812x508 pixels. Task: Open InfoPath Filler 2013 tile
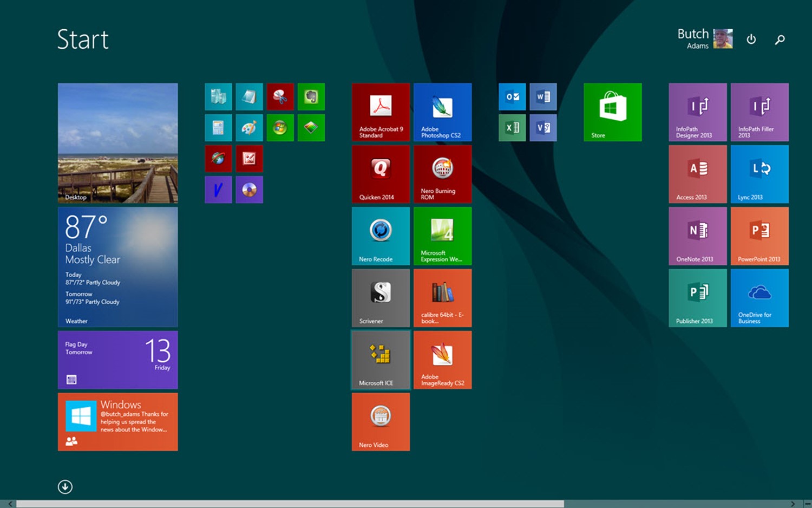(x=759, y=112)
